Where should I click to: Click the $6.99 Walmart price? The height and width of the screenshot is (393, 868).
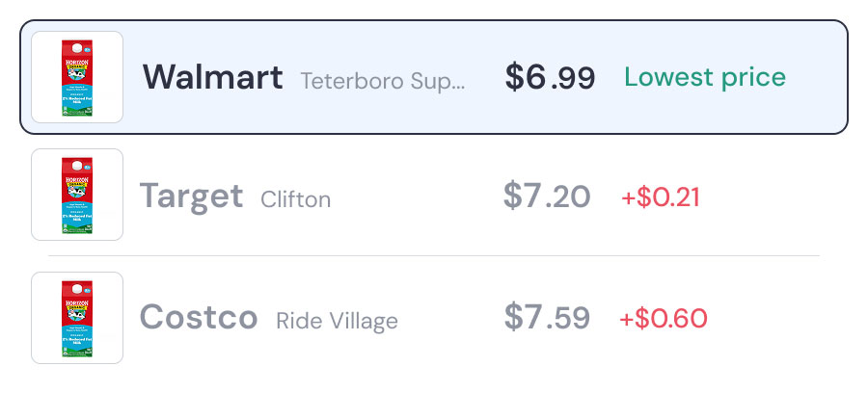[x=550, y=78]
